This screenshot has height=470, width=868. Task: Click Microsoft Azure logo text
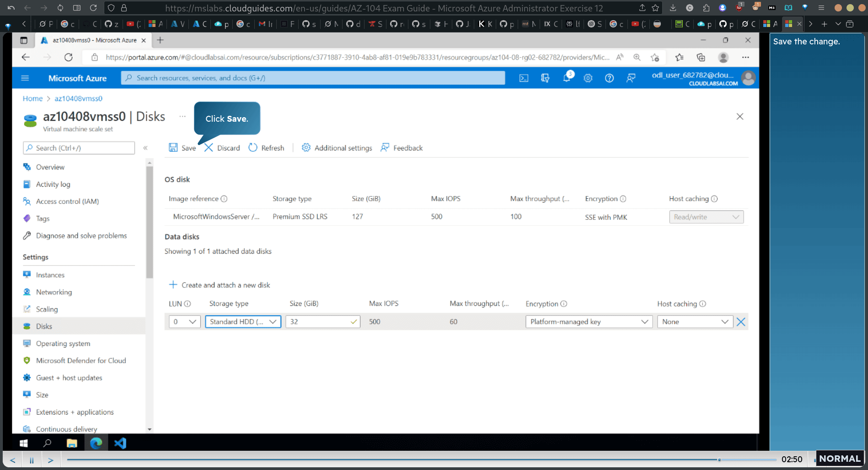[77, 78]
